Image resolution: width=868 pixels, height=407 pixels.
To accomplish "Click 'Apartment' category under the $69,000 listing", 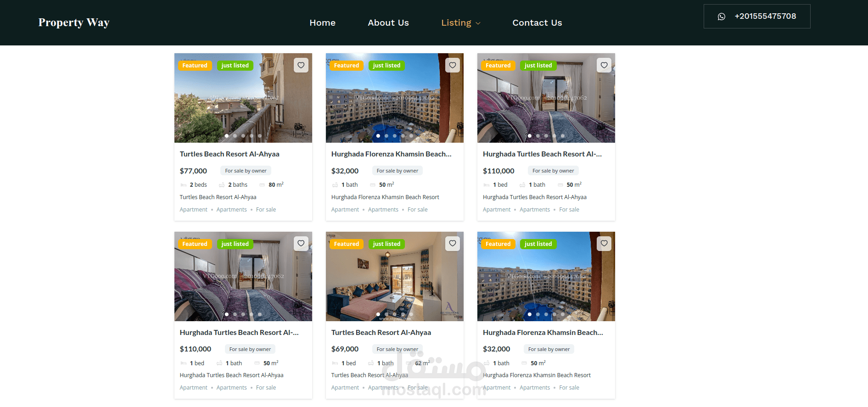I will [x=345, y=388].
